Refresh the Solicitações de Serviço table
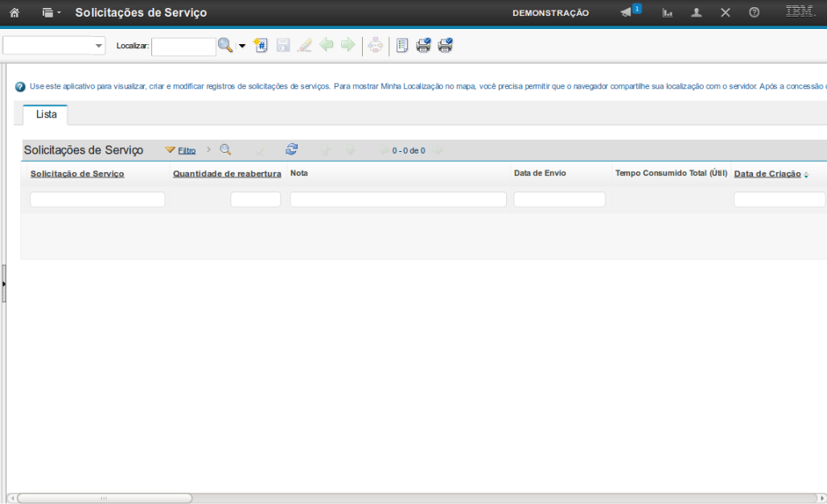Image resolution: width=827 pixels, height=504 pixels. click(291, 150)
